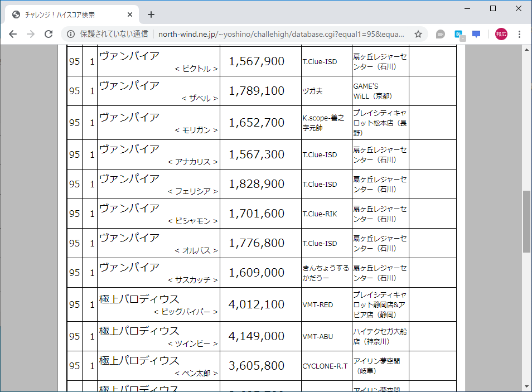Image resolution: width=532 pixels, height=392 pixels.
Task: Navigate back using the back arrow
Action: tap(12, 33)
